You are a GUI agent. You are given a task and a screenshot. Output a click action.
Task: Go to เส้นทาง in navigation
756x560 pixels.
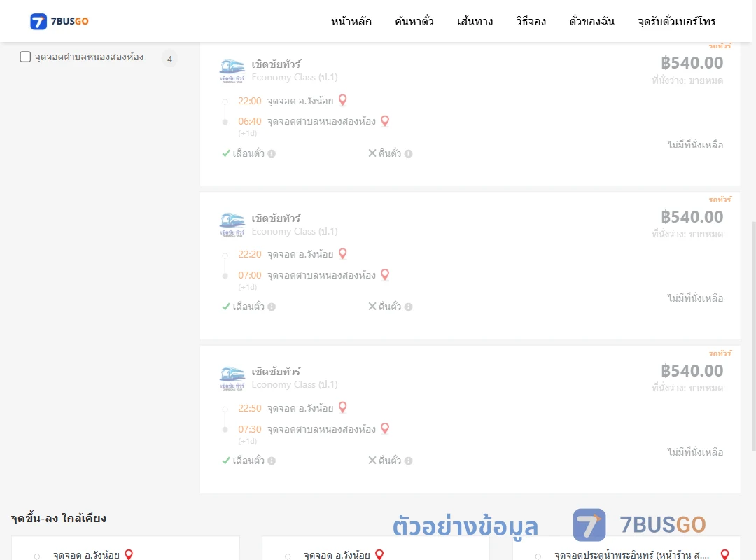[x=475, y=21]
